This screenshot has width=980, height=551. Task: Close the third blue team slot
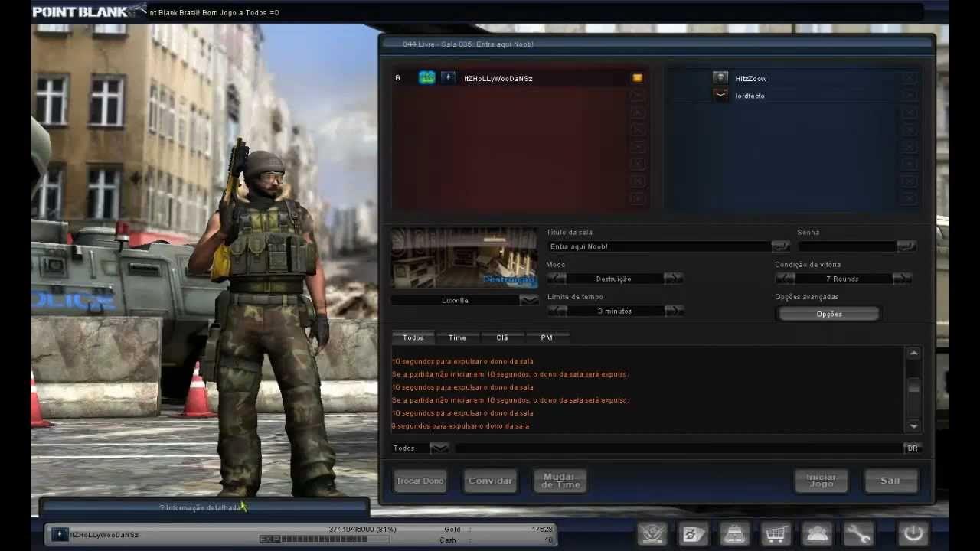point(909,113)
